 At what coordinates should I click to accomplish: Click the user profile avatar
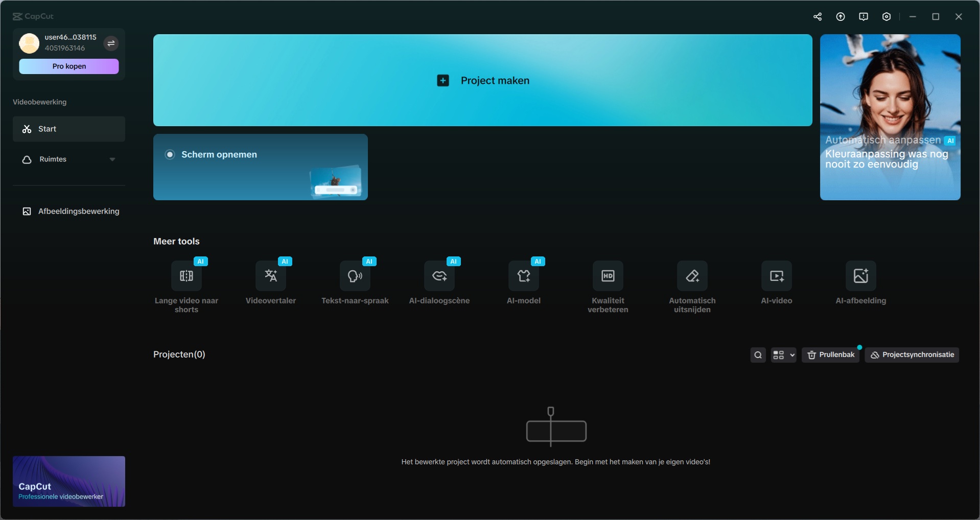tap(29, 43)
